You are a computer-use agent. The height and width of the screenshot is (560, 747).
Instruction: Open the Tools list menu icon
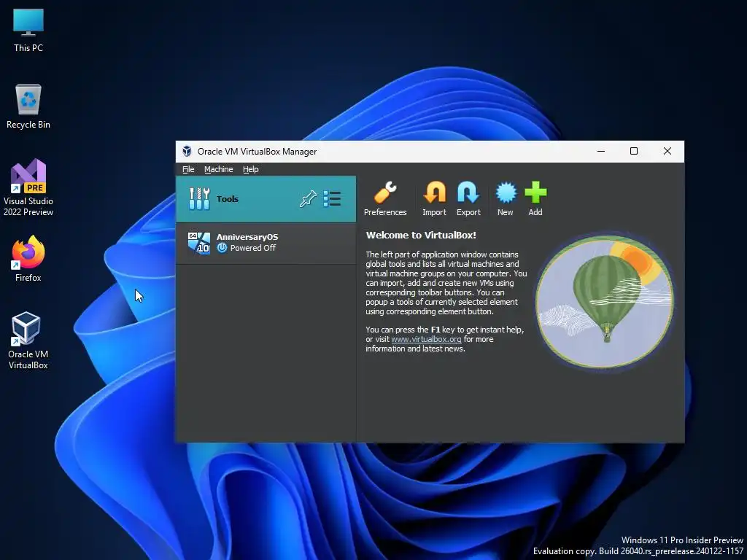pyautogui.click(x=332, y=198)
